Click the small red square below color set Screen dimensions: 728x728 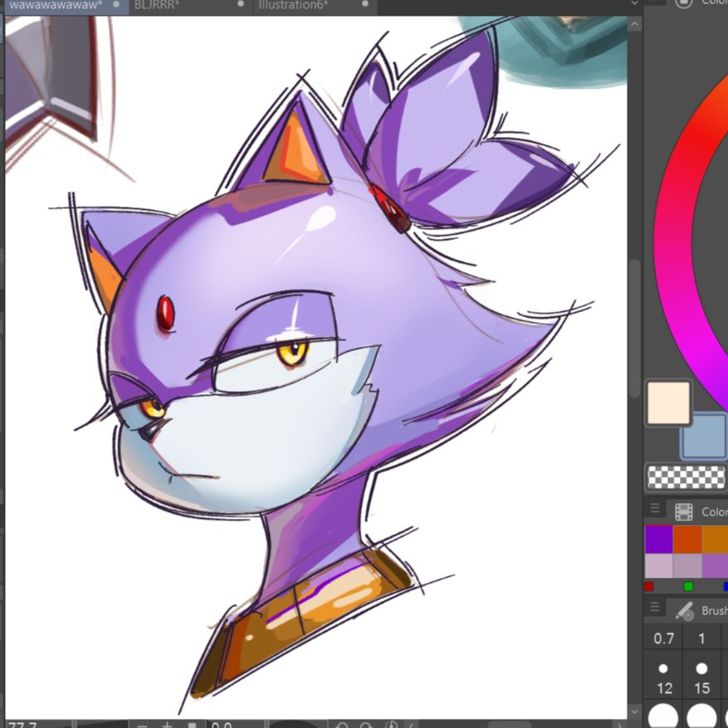648,586
